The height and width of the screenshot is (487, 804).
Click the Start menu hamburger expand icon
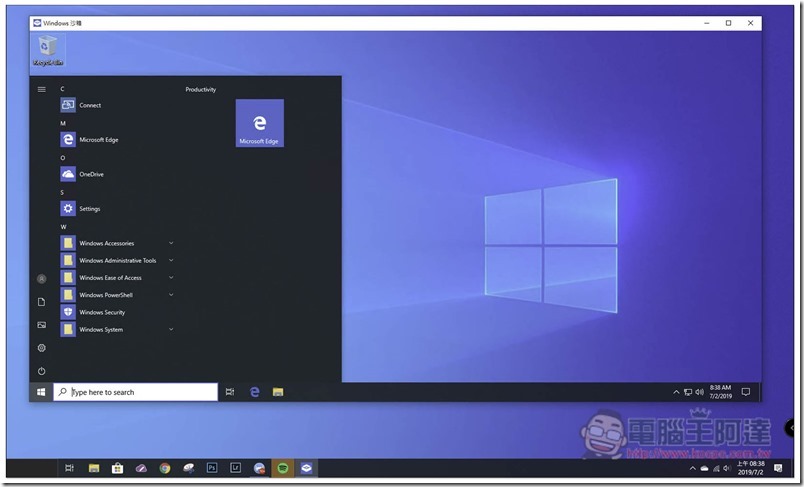42,89
